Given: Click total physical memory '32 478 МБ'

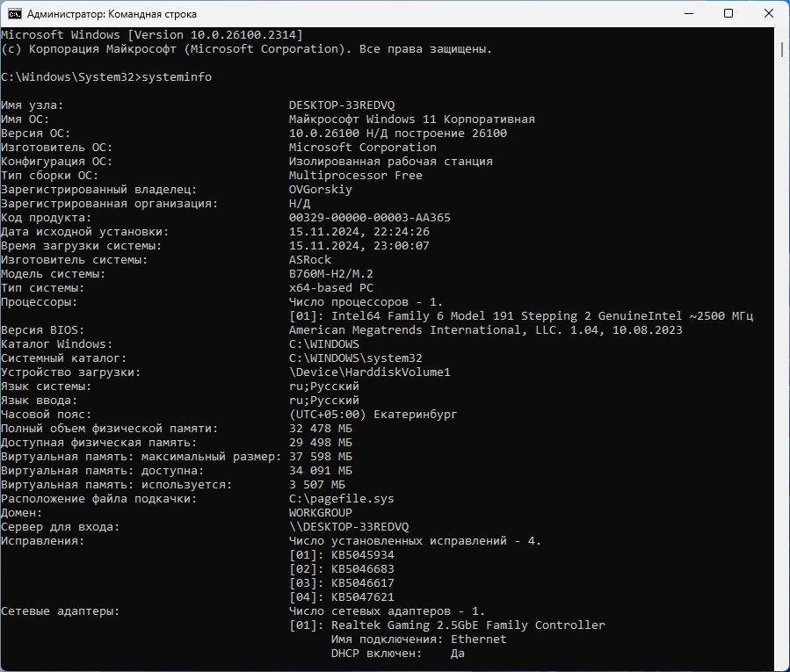Looking at the screenshot, I should pyautogui.click(x=321, y=429).
